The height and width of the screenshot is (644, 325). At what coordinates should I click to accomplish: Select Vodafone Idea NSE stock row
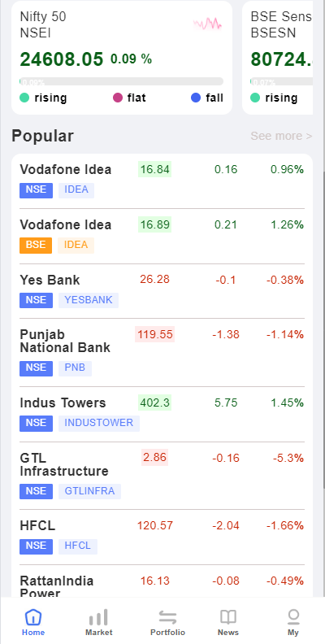tap(162, 181)
